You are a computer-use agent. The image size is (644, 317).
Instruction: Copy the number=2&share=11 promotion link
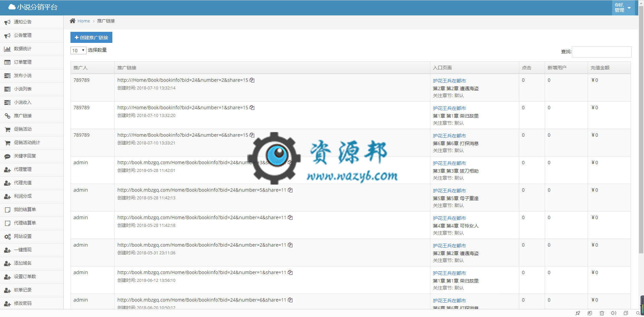coord(290,245)
